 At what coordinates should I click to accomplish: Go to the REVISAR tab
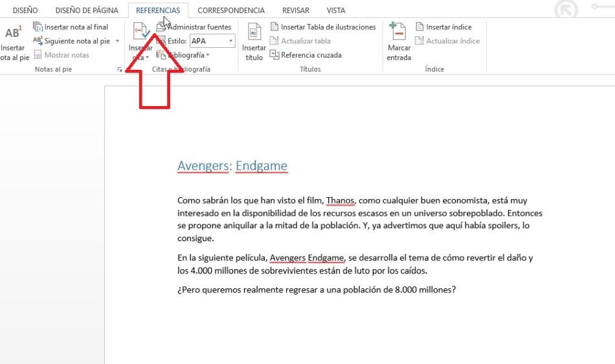(296, 10)
